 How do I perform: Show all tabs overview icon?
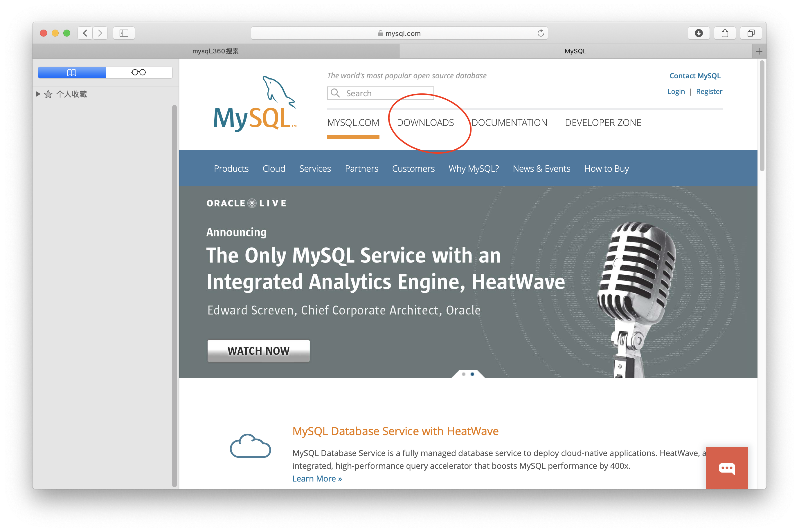pyautogui.click(x=751, y=33)
